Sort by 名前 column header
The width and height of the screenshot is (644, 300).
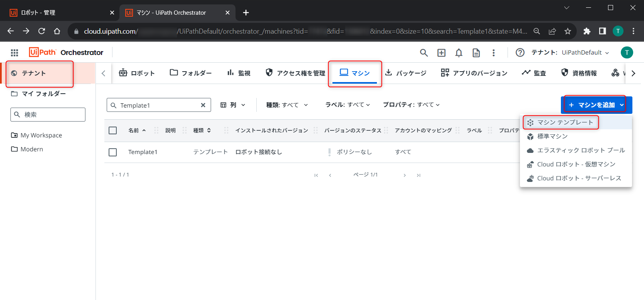click(137, 130)
